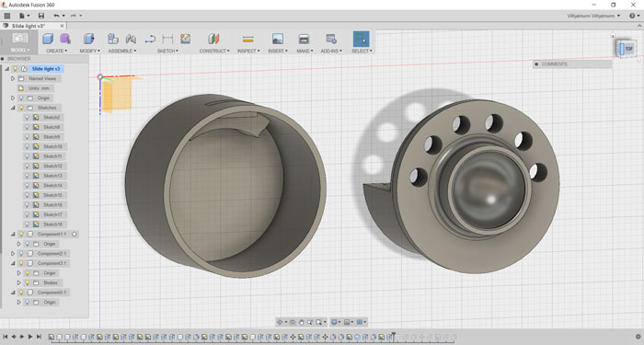Select Sketch15 in browser tree
Image resolution: width=644 pixels, height=345 pixels.
point(52,195)
